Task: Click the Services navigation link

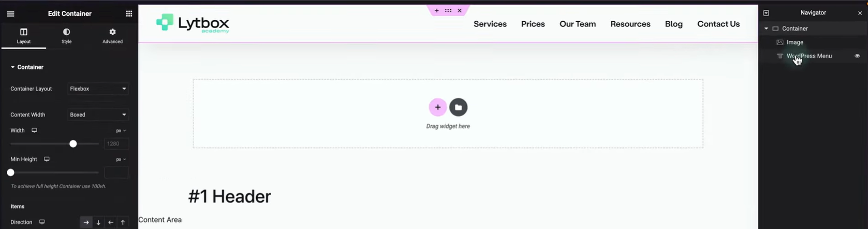Action: tap(490, 24)
